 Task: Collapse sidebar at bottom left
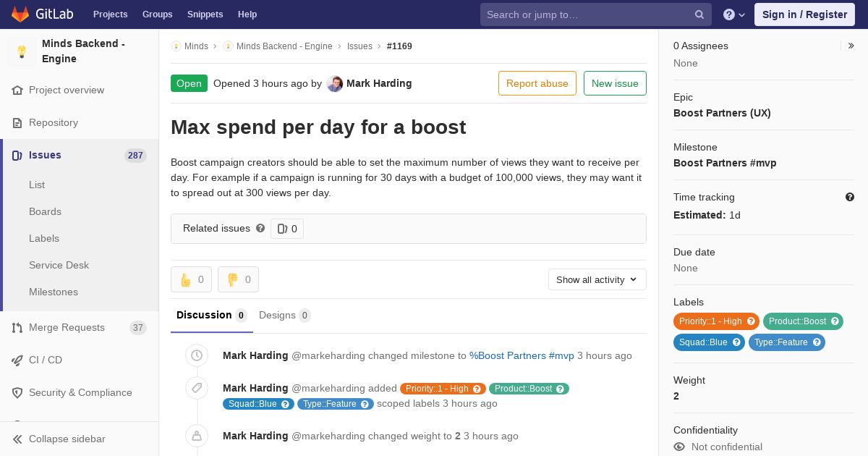[67, 439]
